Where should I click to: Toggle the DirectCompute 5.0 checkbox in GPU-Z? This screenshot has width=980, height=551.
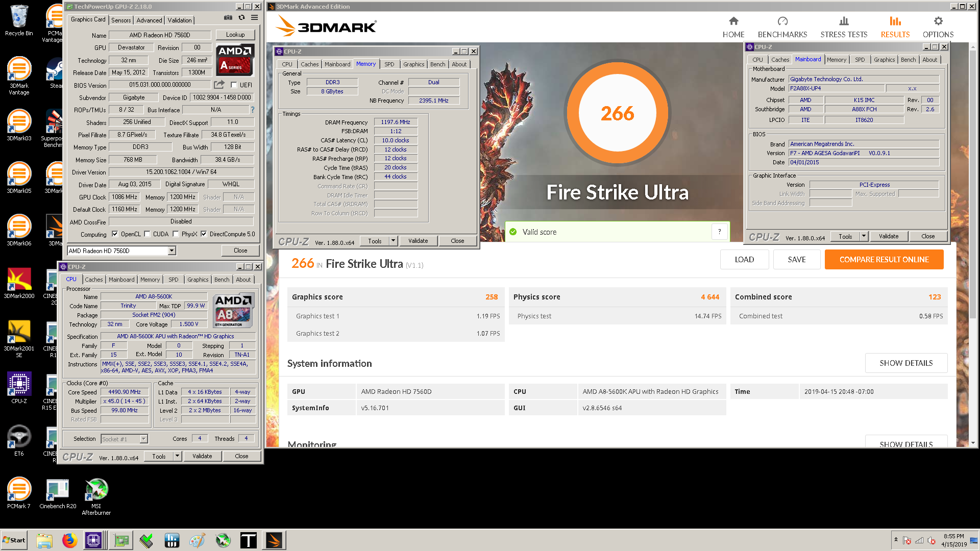[204, 234]
